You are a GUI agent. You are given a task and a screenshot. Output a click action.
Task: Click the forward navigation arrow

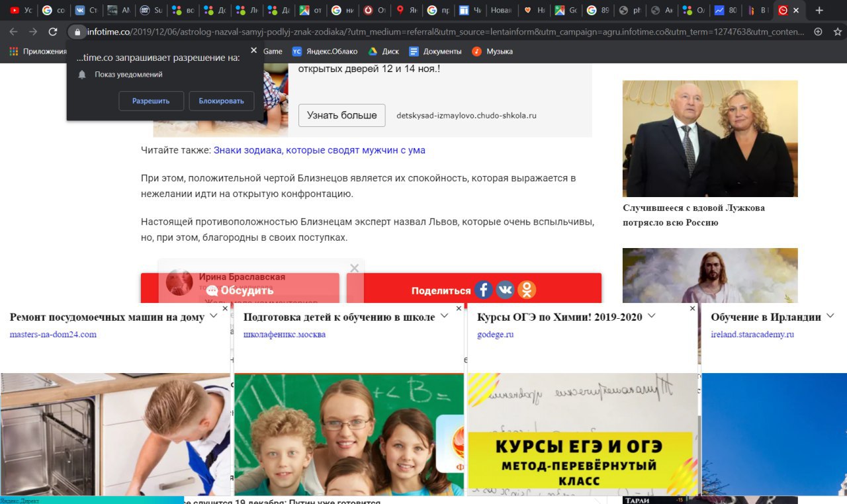click(33, 32)
